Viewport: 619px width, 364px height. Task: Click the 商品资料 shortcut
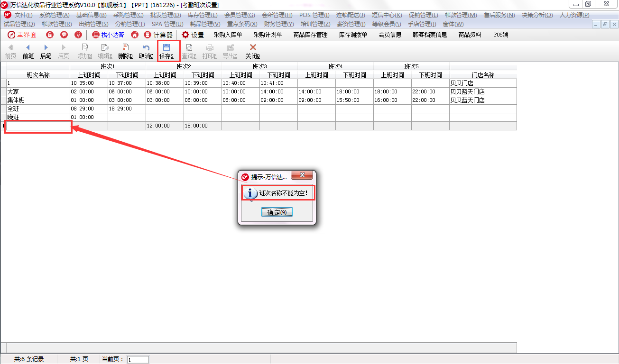(470, 35)
